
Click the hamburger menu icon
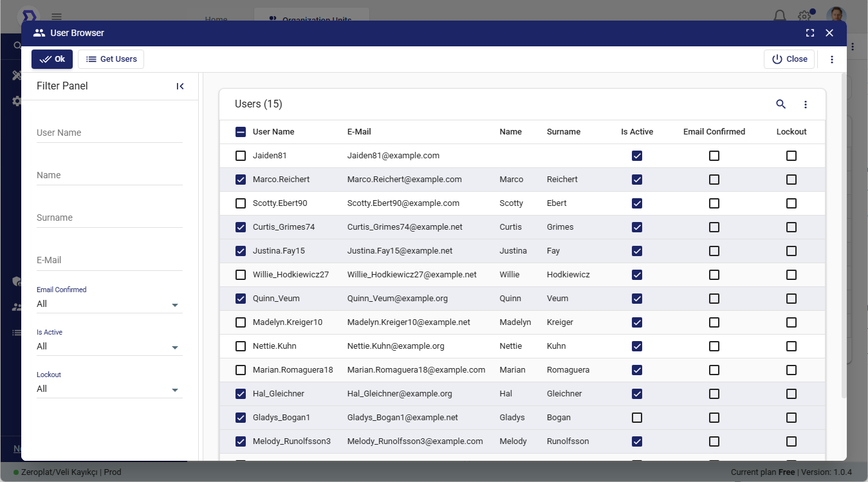(x=57, y=17)
